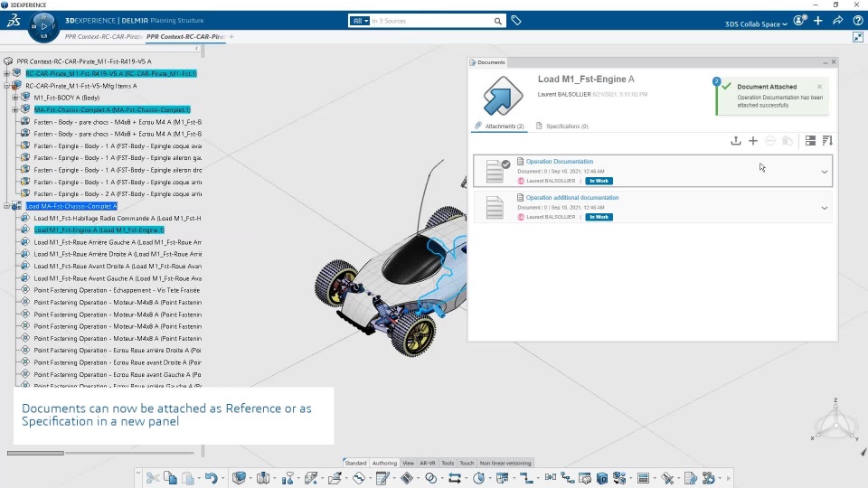This screenshot has width=868, height=488.
Task: Click the robot axis compass in viewport
Action: [x=835, y=422]
